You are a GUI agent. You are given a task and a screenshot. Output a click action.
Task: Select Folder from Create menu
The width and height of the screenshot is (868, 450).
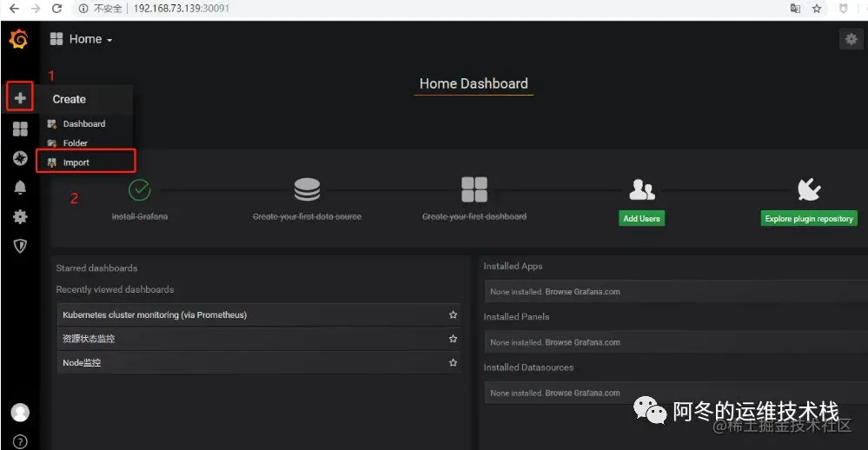tap(76, 142)
